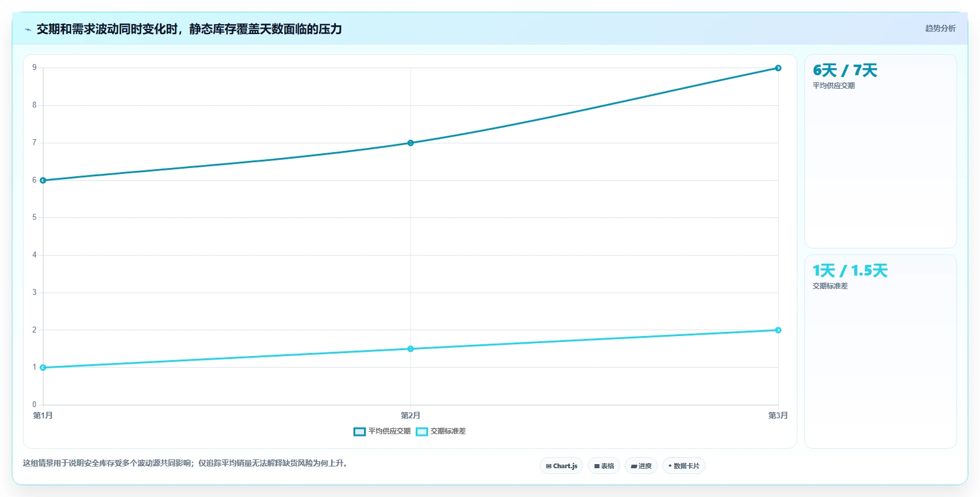Select 交期标准差 data point at 第3月
Screen dimensions: 980x497
pyautogui.click(x=778, y=330)
